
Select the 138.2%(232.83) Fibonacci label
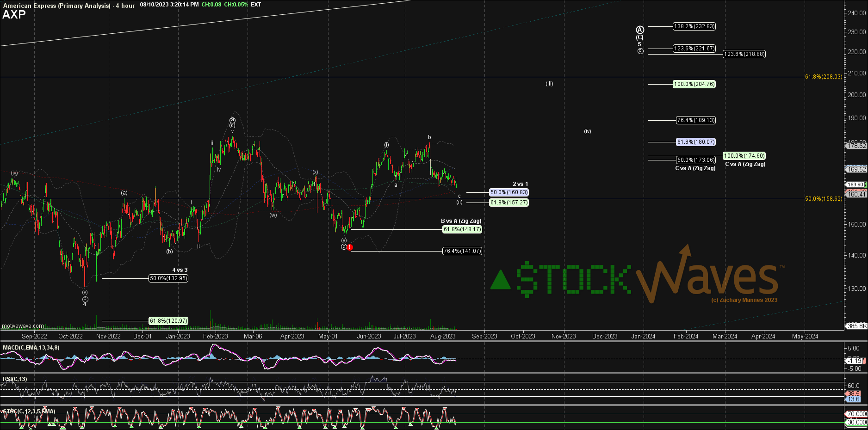coord(694,26)
